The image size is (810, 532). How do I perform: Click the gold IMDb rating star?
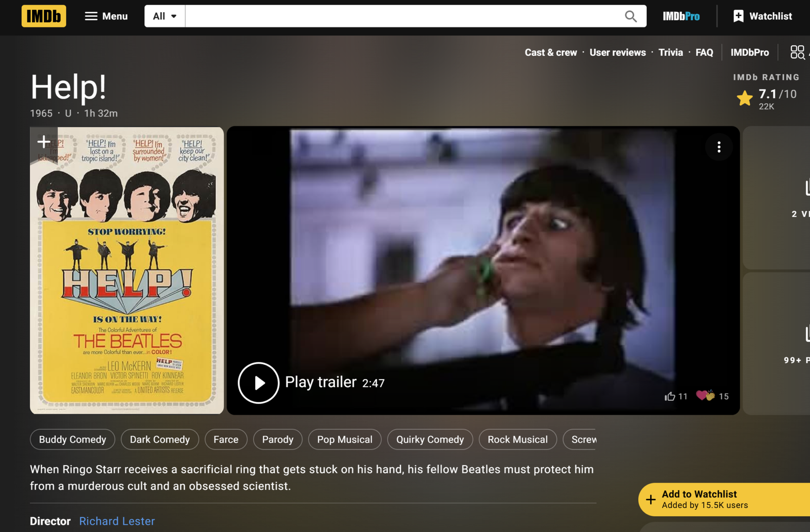coord(745,98)
